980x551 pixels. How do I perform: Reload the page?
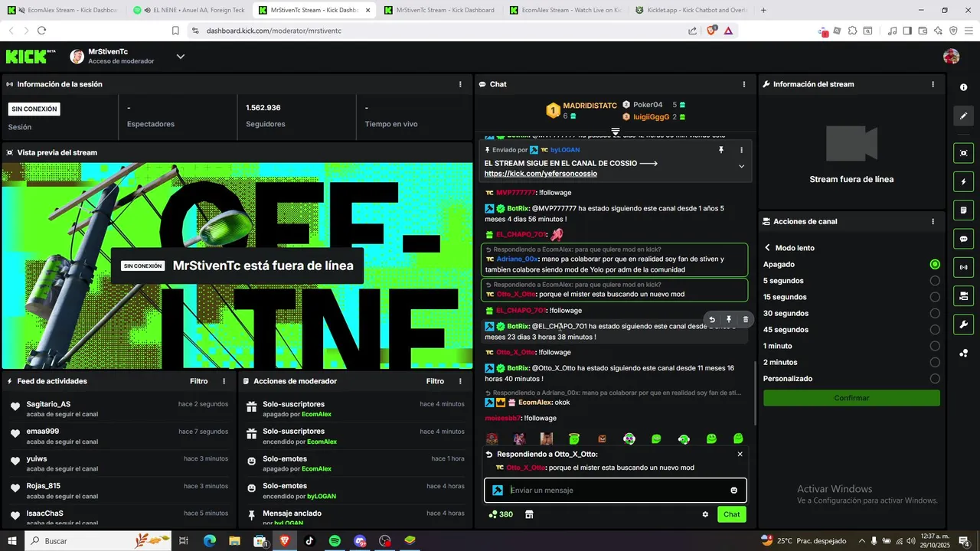pyautogui.click(x=41, y=31)
